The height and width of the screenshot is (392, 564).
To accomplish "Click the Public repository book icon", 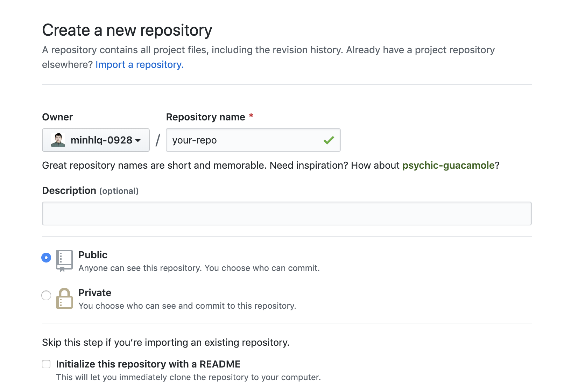I will point(64,260).
